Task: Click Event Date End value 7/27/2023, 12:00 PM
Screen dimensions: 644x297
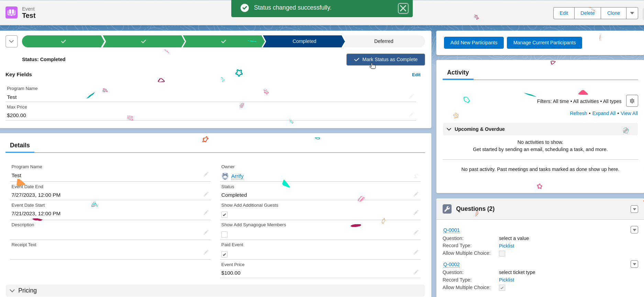Action: (36, 195)
